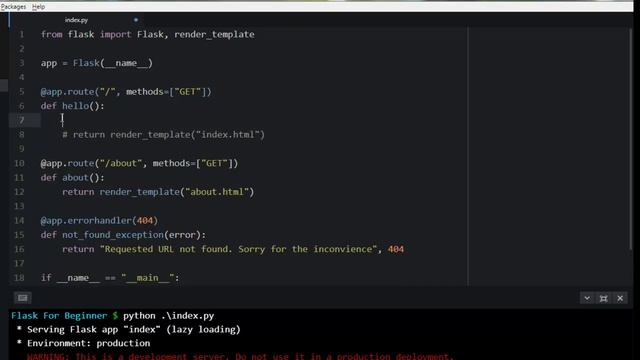Click line number 18 in the gutter
640x360 pixels.
pyautogui.click(x=19, y=278)
